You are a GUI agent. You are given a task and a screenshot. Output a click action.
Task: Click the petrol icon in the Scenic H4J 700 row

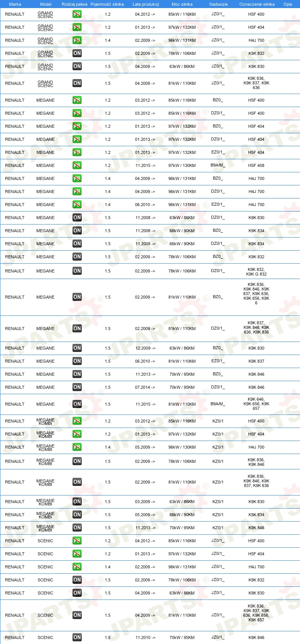point(77,567)
